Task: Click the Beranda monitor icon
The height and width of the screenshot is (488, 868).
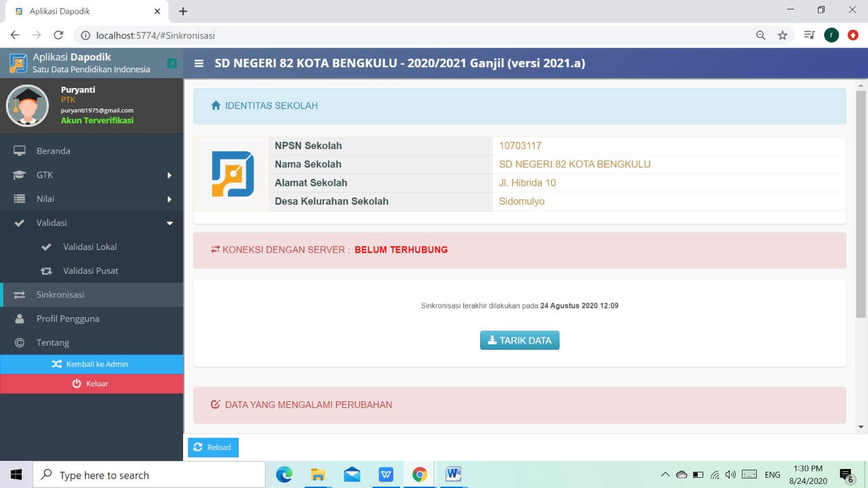Action: [x=20, y=151]
